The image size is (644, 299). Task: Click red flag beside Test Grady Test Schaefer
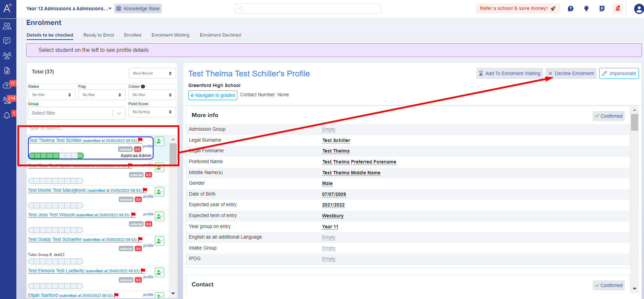tap(140, 239)
